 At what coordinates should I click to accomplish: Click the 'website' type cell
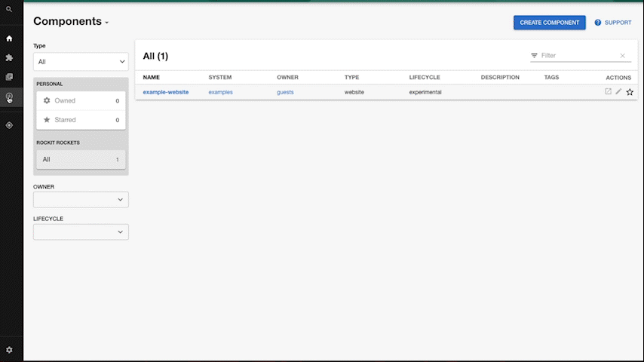pos(354,92)
